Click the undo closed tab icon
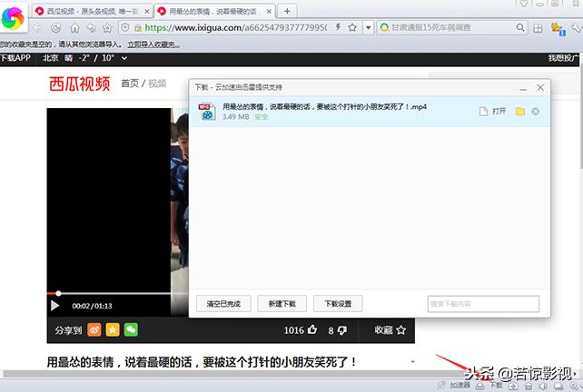 (x=91, y=27)
